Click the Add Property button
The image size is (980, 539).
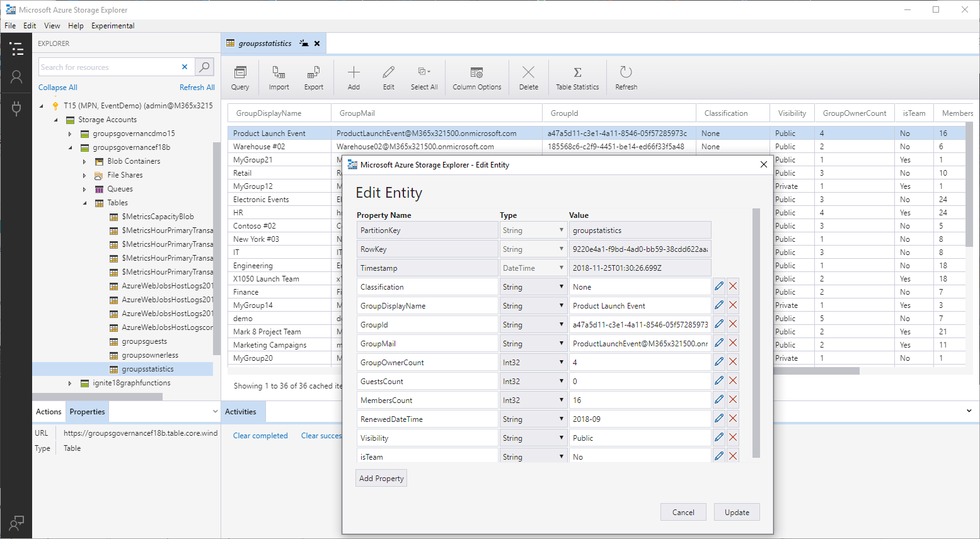381,479
